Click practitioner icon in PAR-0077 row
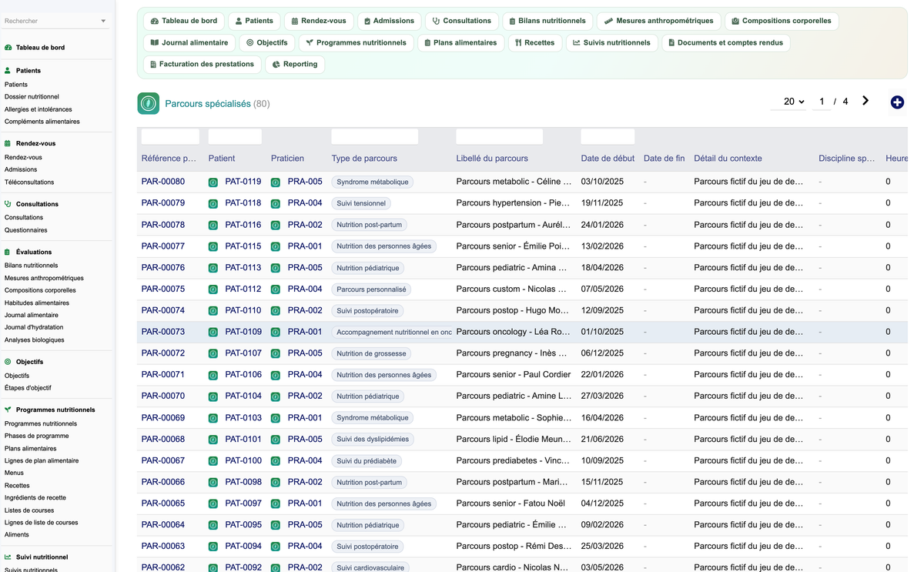 click(x=276, y=247)
